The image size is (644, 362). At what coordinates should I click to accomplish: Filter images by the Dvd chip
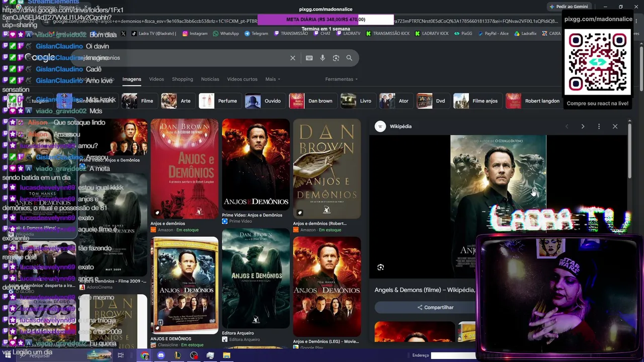(x=432, y=101)
